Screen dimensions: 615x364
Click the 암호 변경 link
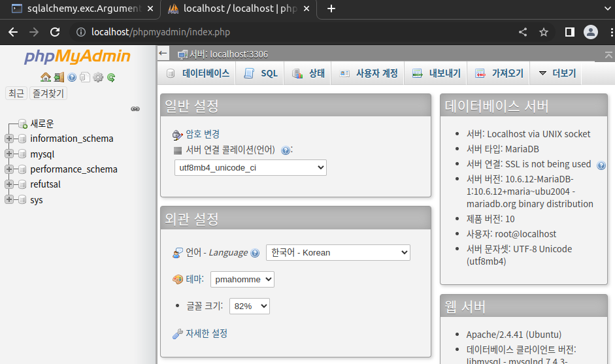203,134
